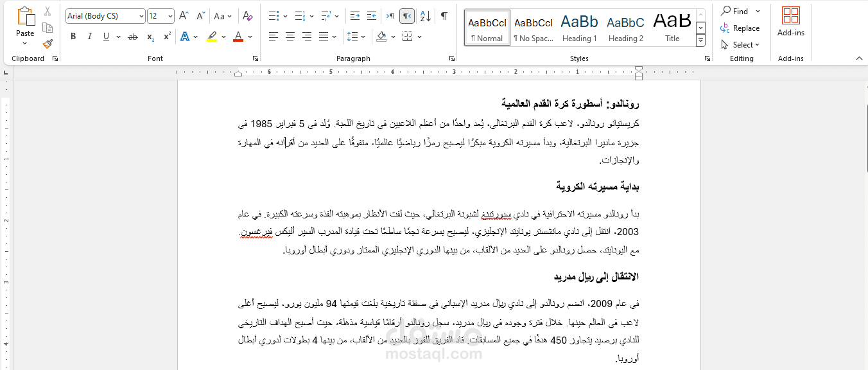Image resolution: width=868 pixels, height=370 pixels.
Task: Set left-to-right text direction
Action: point(390,16)
